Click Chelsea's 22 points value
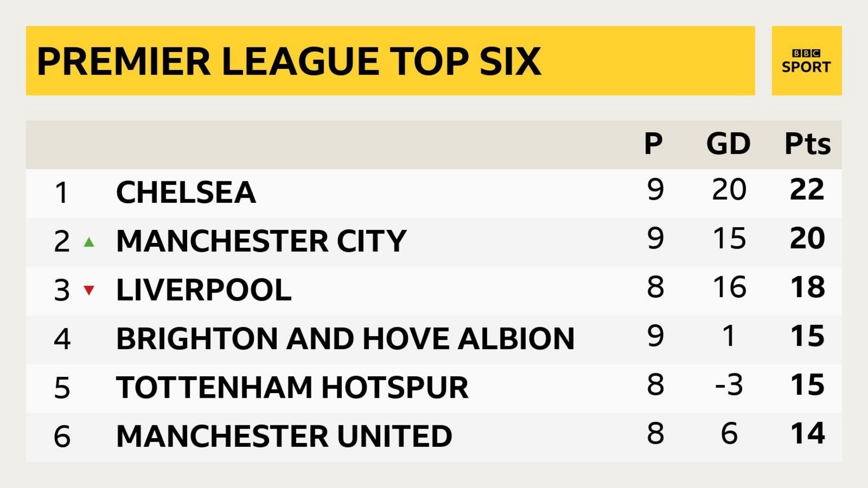 (x=807, y=190)
